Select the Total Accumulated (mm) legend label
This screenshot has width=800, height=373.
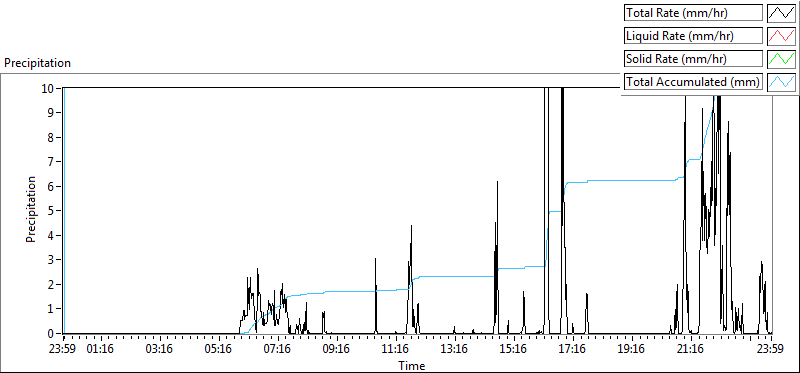[x=693, y=82]
